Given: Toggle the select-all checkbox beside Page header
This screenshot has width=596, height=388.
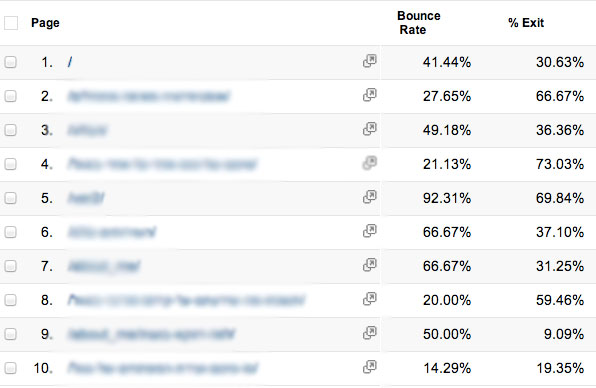Looking at the screenshot, I should tap(11, 23).
